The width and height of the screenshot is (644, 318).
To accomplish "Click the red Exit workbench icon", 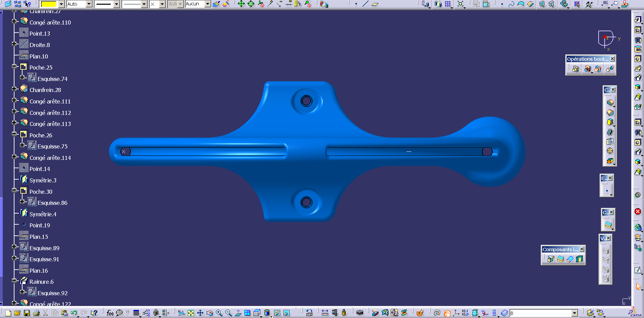I will (x=638, y=212).
